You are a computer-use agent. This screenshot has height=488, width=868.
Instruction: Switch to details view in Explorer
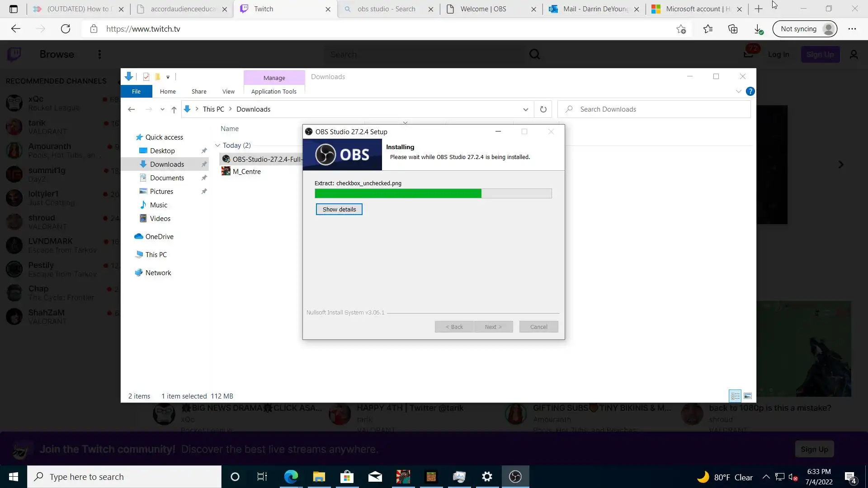coord(735,396)
